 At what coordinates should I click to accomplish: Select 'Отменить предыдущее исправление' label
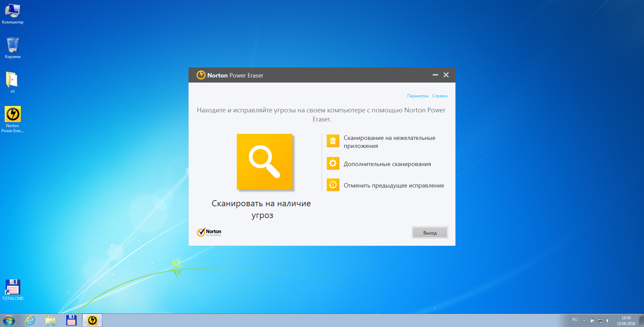[x=394, y=185]
